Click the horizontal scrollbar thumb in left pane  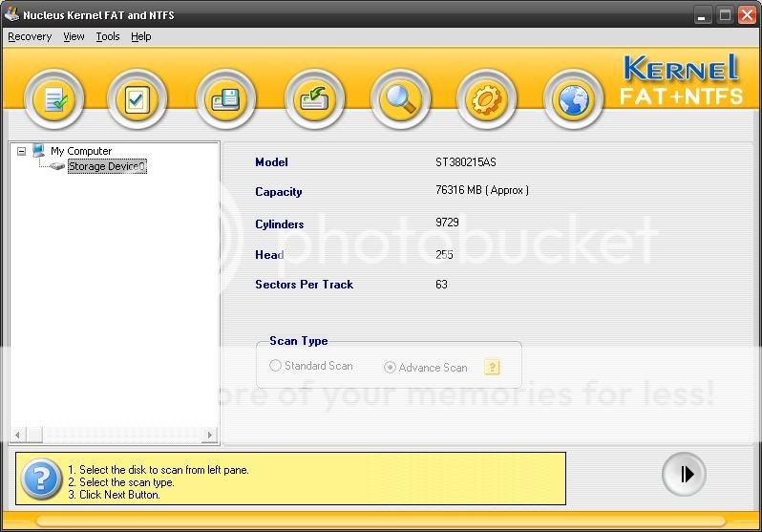point(34,435)
